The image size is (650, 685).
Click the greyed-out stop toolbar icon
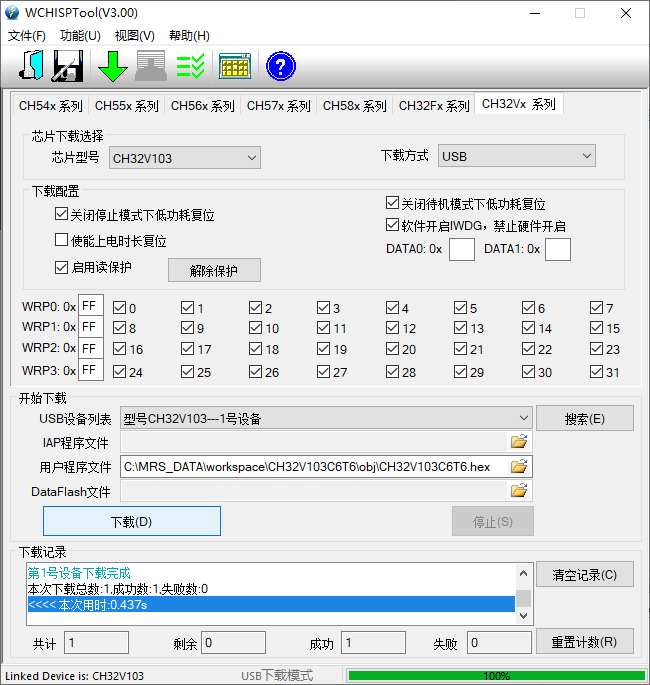[151, 66]
